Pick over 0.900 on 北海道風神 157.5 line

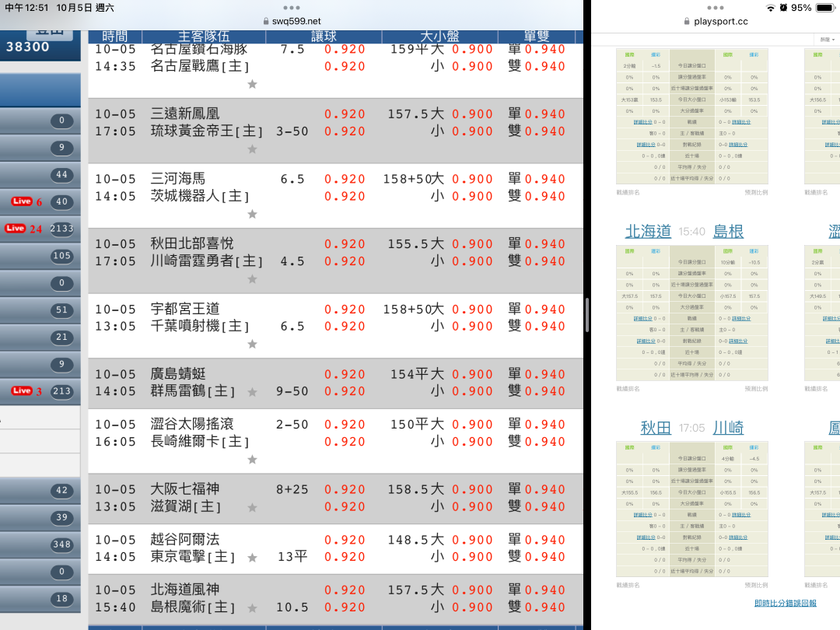click(472, 590)
